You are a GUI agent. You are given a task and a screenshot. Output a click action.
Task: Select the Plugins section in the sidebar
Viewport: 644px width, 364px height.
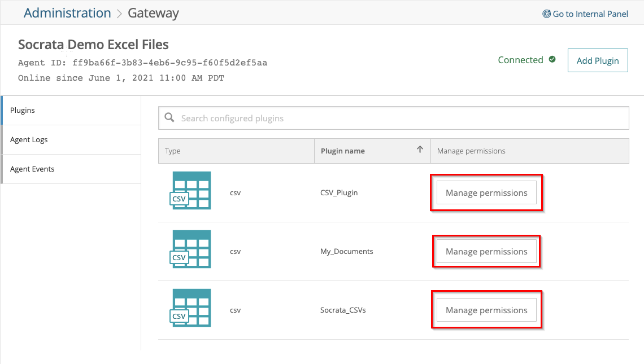point(23,110)
